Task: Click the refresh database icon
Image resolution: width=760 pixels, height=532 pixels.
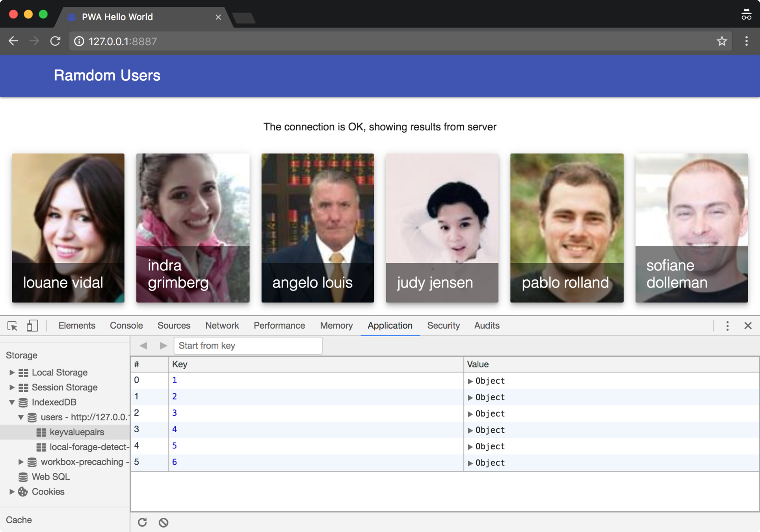Action: [x=142, y=522]
